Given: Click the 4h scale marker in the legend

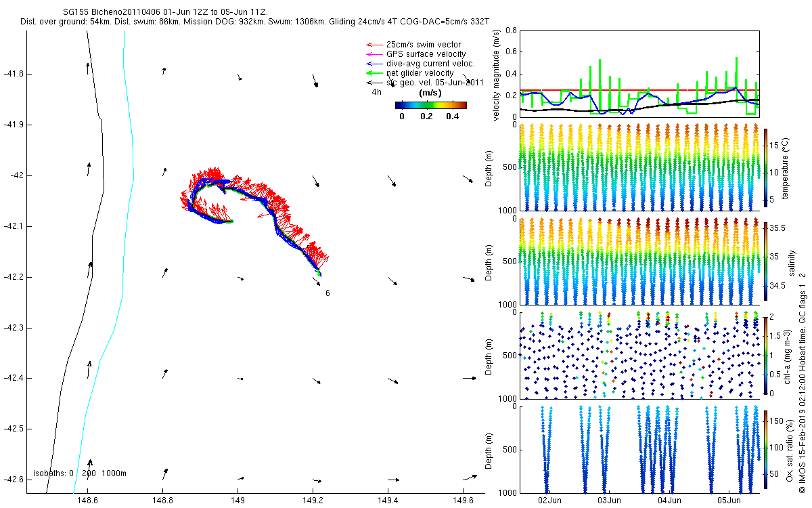Looking at the screenshot, I should [376, 92].
